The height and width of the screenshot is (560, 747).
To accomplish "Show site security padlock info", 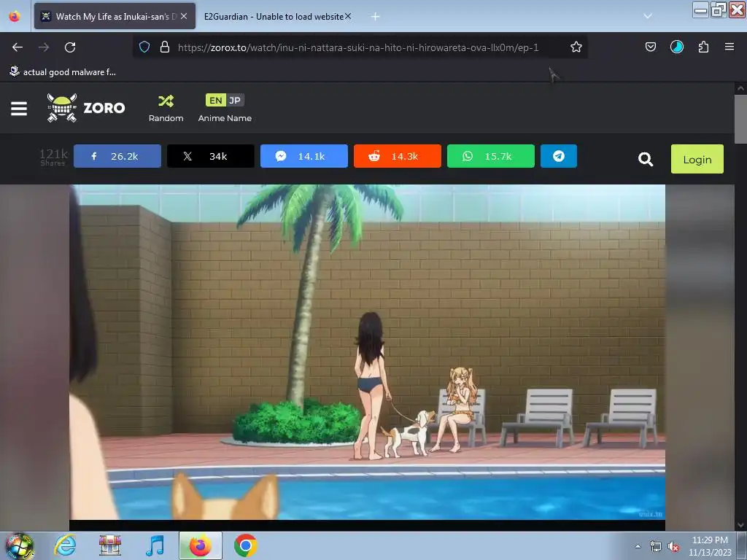I will pos(165,47).
